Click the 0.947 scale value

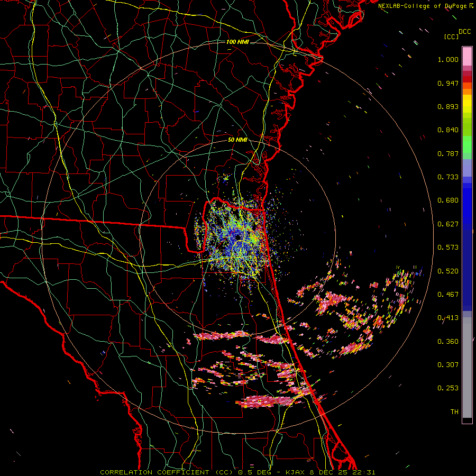coord(448,83)
